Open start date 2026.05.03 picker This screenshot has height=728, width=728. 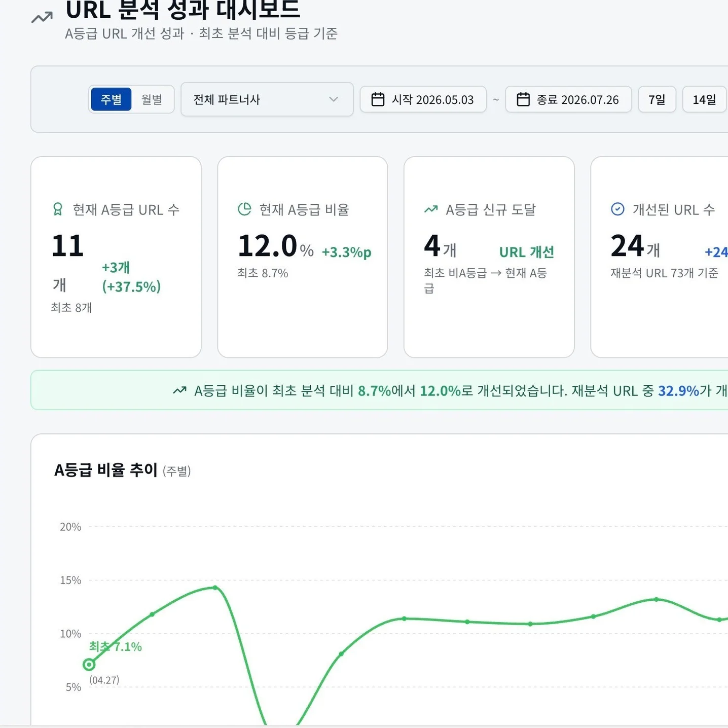point(423,99)
